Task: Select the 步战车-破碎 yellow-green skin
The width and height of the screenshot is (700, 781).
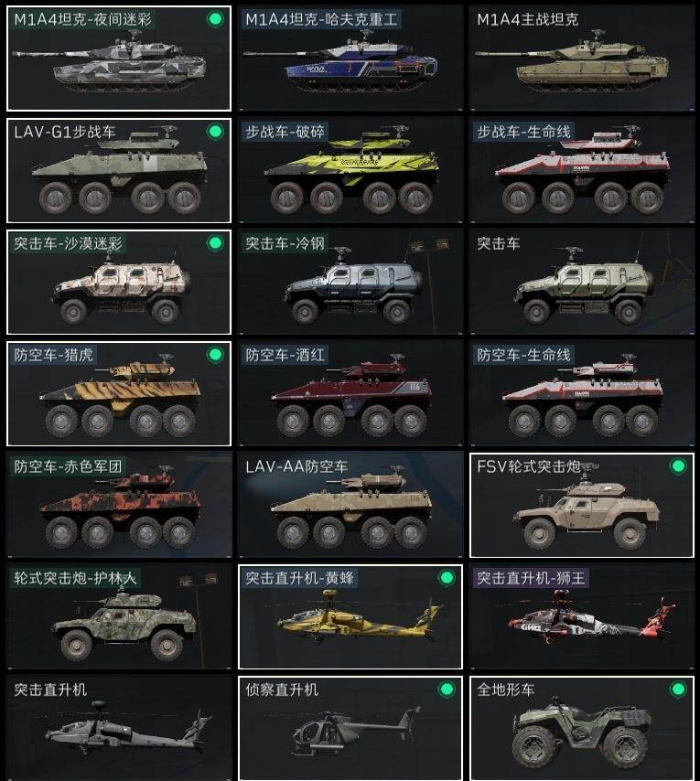Action: (x=350, y=170)
